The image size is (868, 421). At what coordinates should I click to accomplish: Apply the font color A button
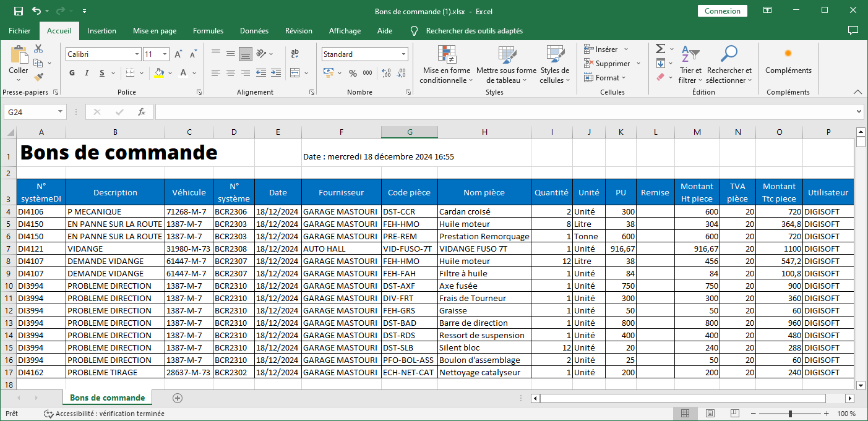click(184, 73)
